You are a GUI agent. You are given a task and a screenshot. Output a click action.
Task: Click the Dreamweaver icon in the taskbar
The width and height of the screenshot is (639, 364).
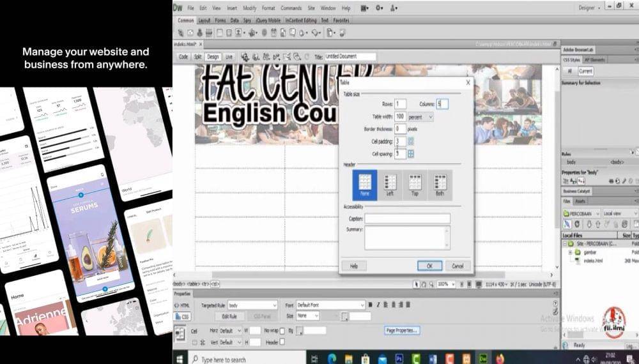click(x=484, y=359)
